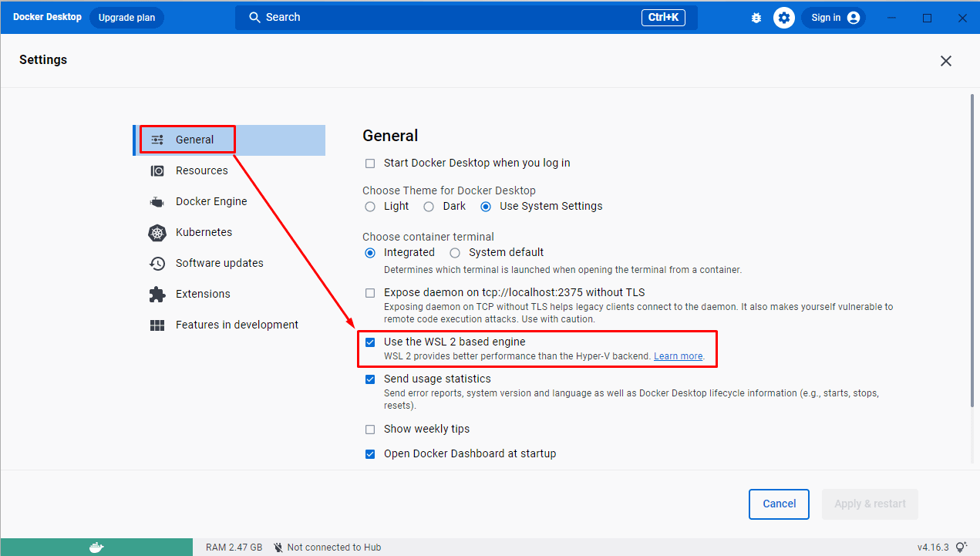Image resolution: width=980 pixels, height=556 pixels.
Task: Enable Show weekly tips checkbox
Action: tap(370, 430)
